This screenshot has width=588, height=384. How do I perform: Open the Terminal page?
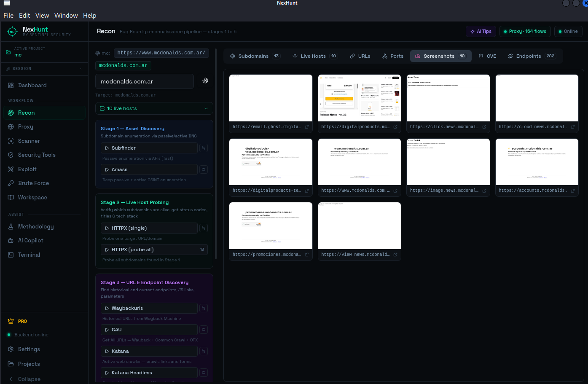(x=44, y=255)
